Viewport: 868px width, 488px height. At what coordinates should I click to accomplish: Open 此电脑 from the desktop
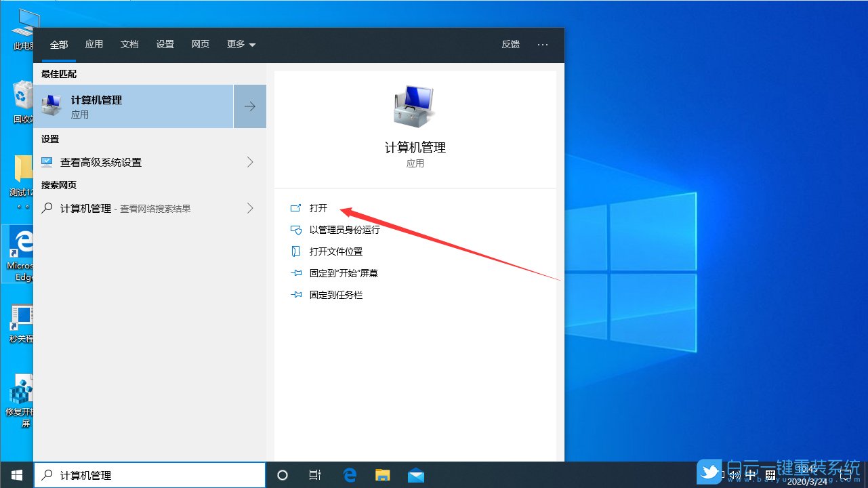22,27
